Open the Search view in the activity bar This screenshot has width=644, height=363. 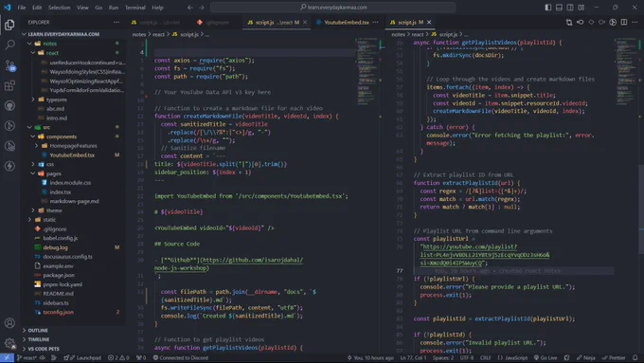9,45
